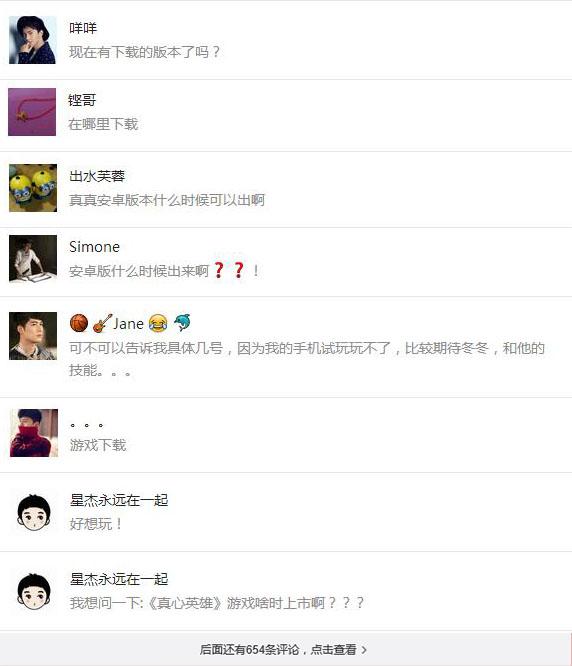Screen dimensions: 572x666
Task: Click the red sweater avatar
Action: pyautogui.click(x=34, y=433)
